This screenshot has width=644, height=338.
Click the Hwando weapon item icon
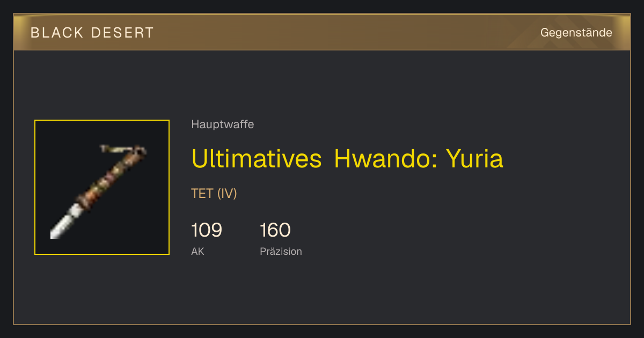click(102, 187)
